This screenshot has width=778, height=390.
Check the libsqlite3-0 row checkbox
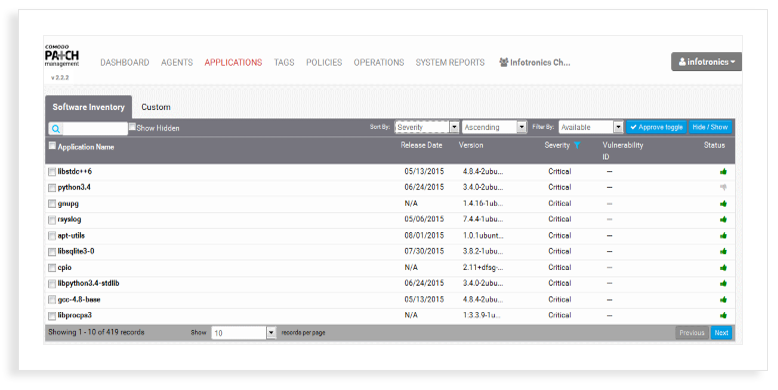tap(52, 252)
